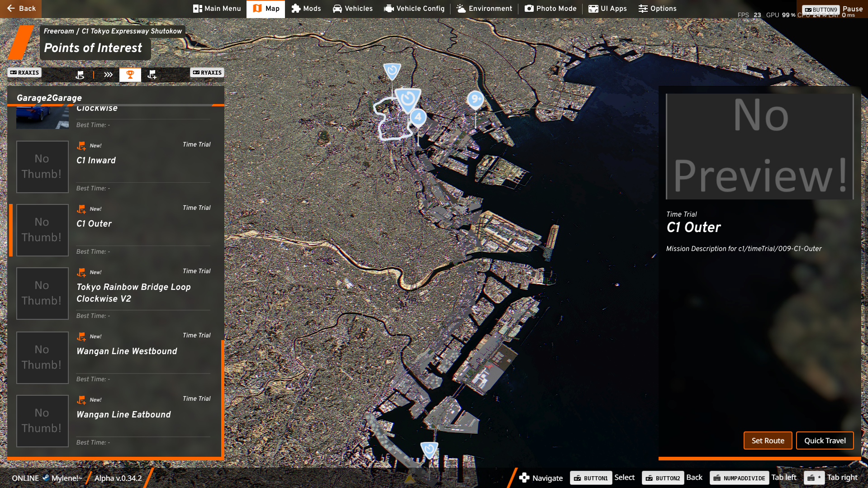868x488 pixels.
Task: Click the BUTTON2 Back hint
Action: click(673, 478)
